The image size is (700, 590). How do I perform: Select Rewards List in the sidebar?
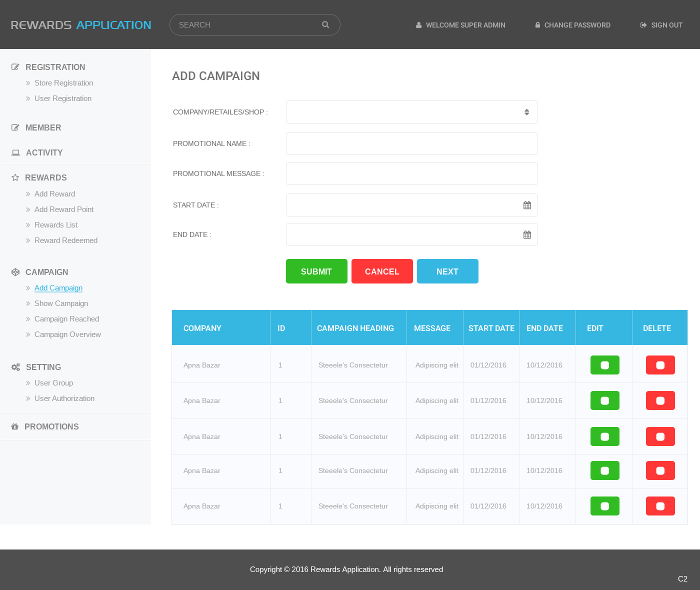pyautogui.click(x=56, y=225)
